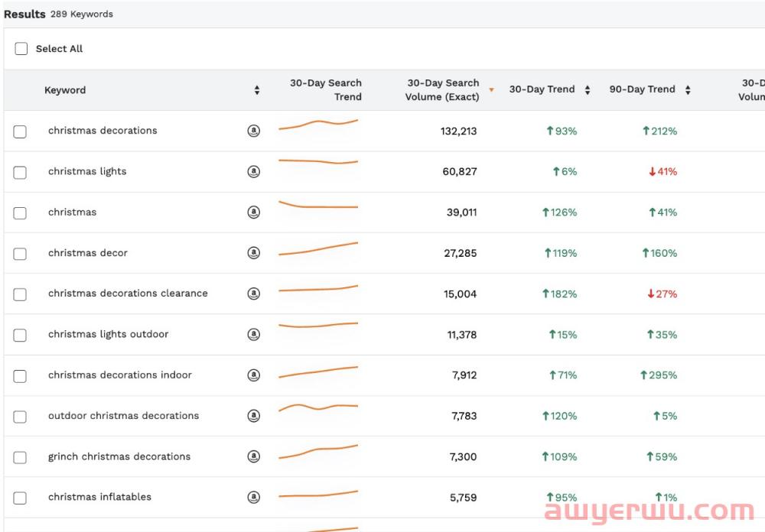Open Amazon icon for christmas decorations indoor
The image size is (765, 532).
pos(254,375)
